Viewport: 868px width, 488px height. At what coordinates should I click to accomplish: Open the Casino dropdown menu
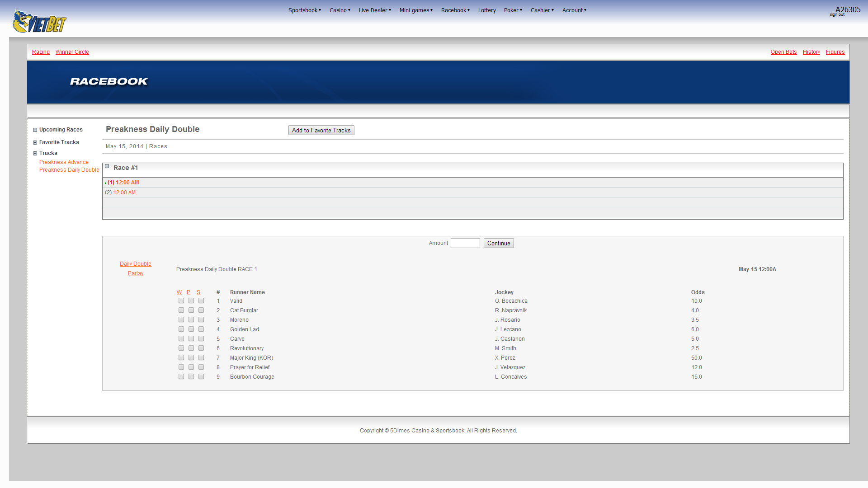coord(340,10)
